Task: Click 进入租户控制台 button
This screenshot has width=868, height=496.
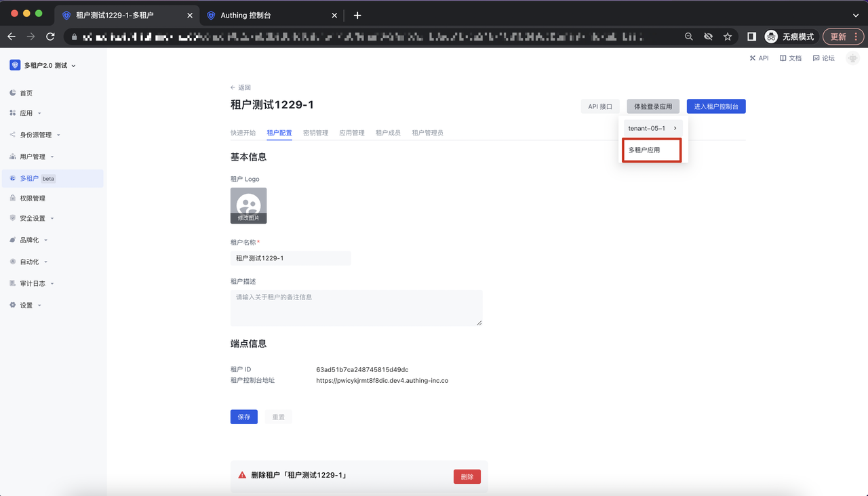Action: point(716,106)
